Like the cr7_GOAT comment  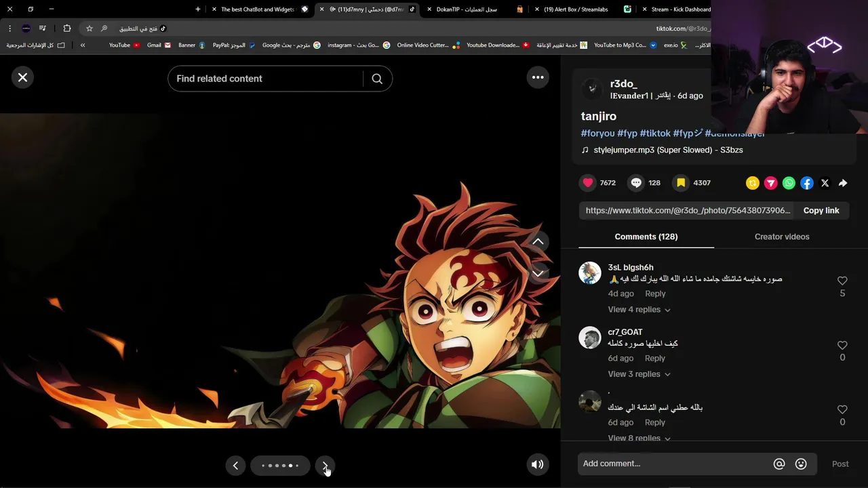pos(842,345)
